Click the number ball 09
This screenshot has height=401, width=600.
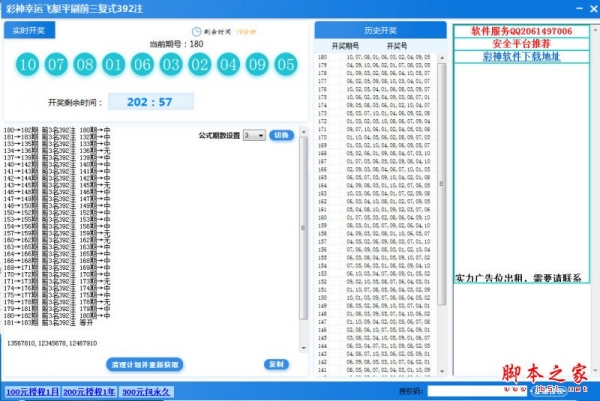tap(257, 64)
